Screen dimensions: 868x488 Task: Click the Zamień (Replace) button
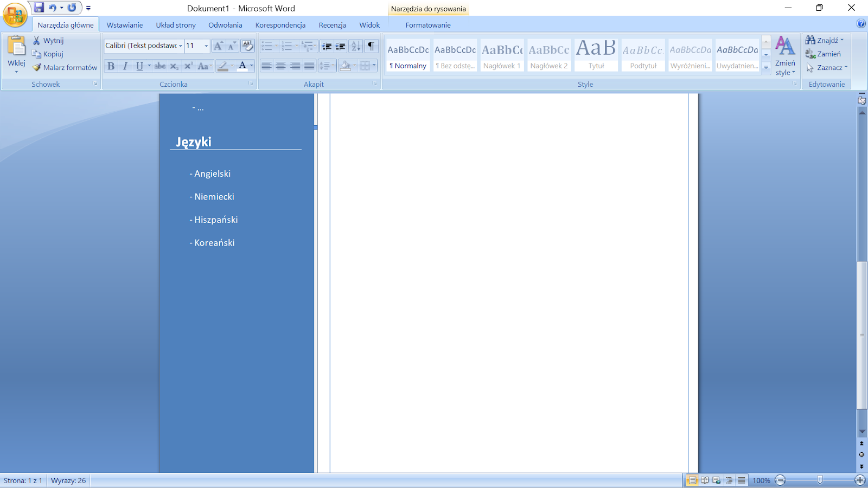pos(824,54)
